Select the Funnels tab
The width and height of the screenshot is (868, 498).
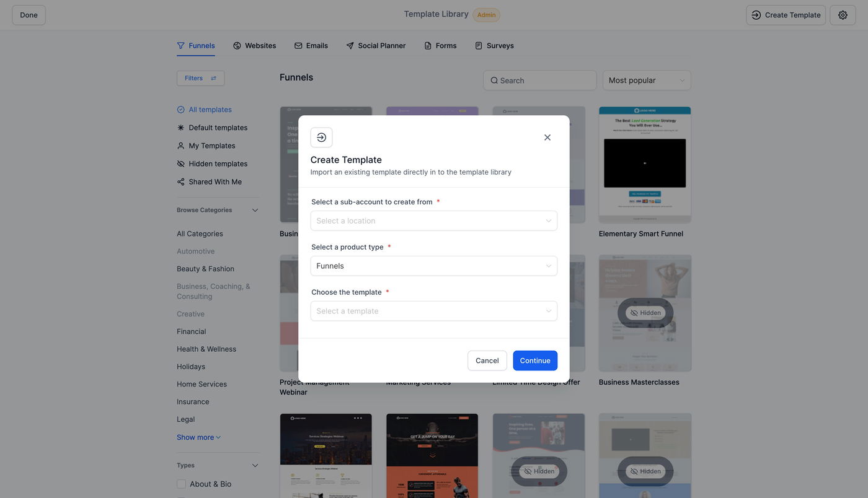(x=196, y=46)
